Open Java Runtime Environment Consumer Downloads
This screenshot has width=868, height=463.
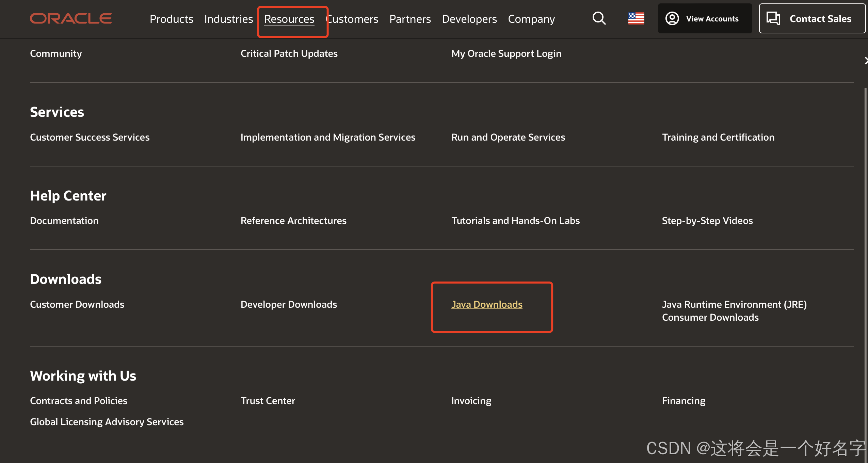coord(734,311)
